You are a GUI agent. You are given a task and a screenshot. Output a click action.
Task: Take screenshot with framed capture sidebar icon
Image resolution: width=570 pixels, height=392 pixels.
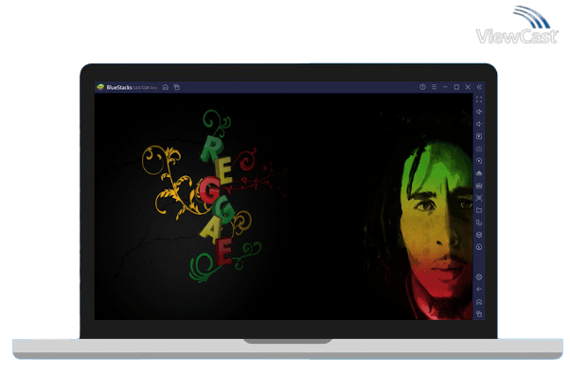[x=479, y=198]
